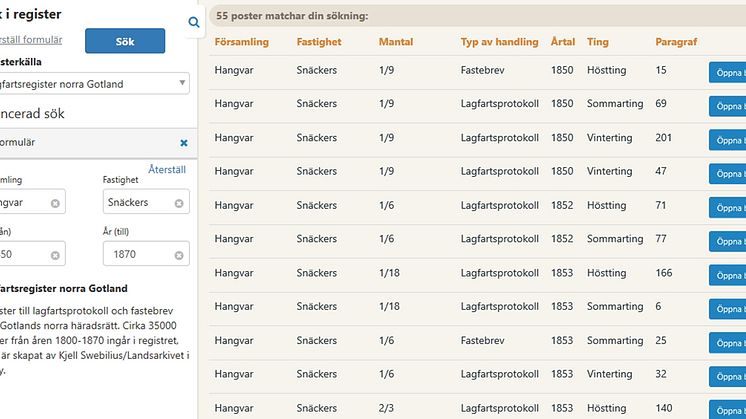This screenshot has height=419, width=746.
Task: Click the '55 poster matchar din sökning' text
Action: point(292,16)
